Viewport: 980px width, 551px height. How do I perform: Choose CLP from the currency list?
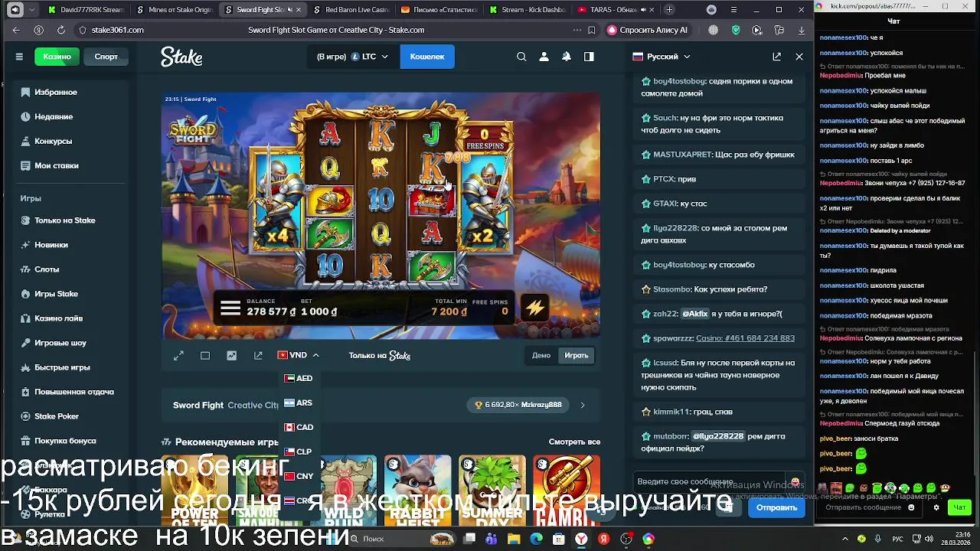pyautogui.click(x=299, y=452)
